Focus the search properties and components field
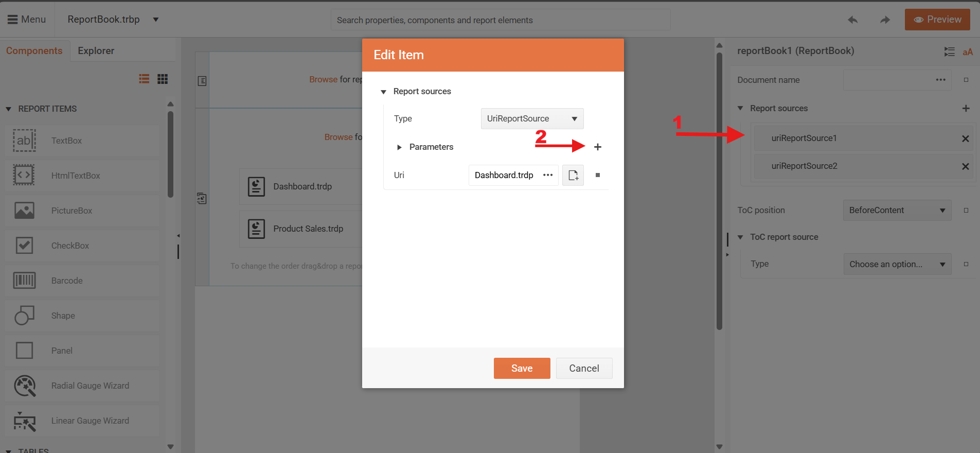The height and width of the screenshot is (453, 980). [x=500, y=20]
